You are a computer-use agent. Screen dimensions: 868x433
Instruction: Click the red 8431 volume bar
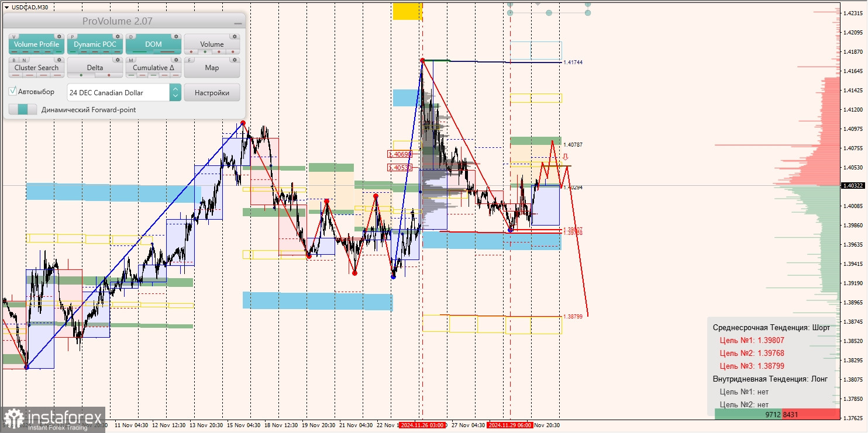[x=811, y=414]
